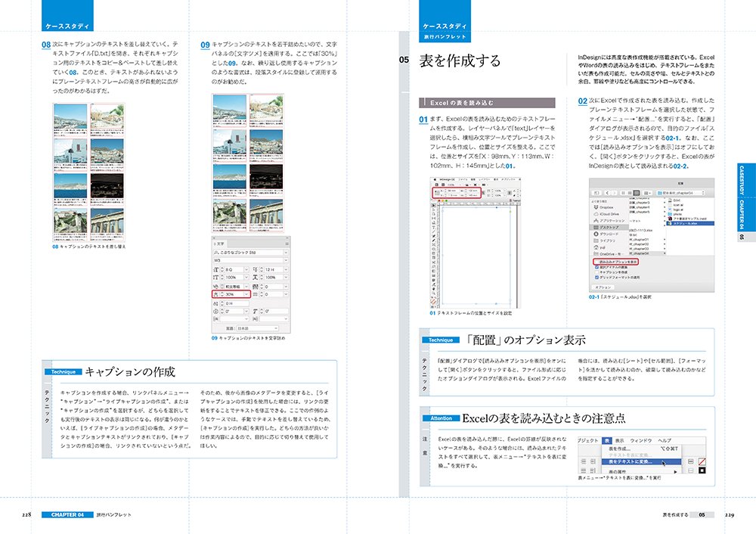Screen dimensions: 756x534
Task: Click the オプション button in the Place dialog
Action: point(603,287)
